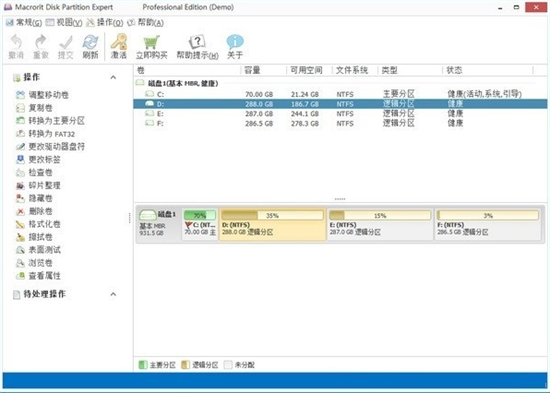Sort by Type (类型) column header

coord(410,71)
